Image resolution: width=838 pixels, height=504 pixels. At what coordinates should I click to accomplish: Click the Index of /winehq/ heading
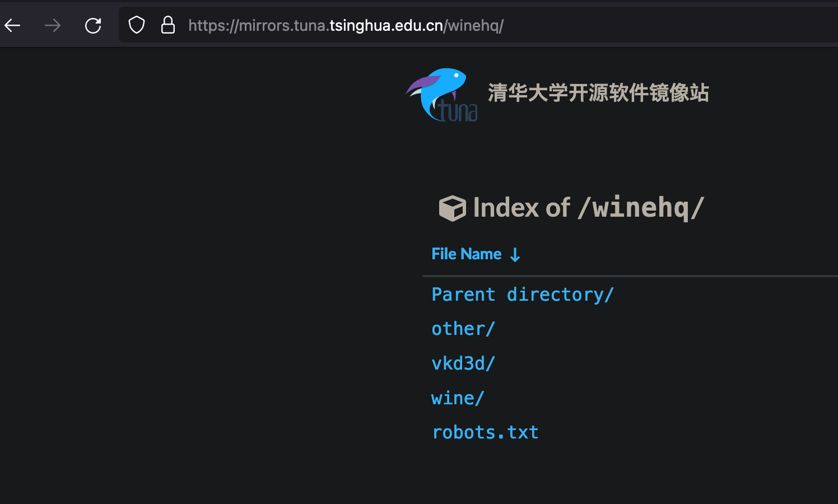(x=588, y=207)
